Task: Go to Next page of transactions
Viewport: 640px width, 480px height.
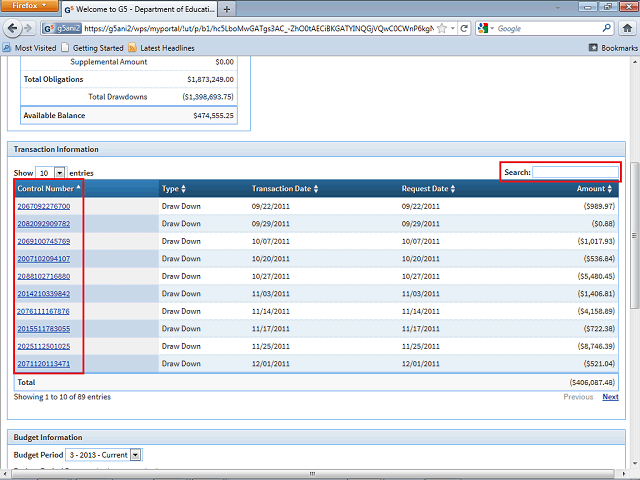Action: 610,397
